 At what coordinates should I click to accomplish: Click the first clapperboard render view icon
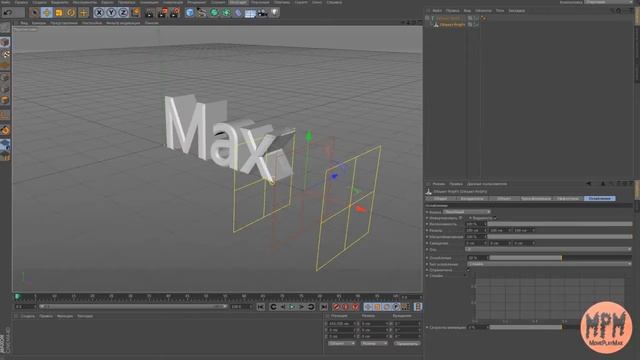(x=150, y=13)
